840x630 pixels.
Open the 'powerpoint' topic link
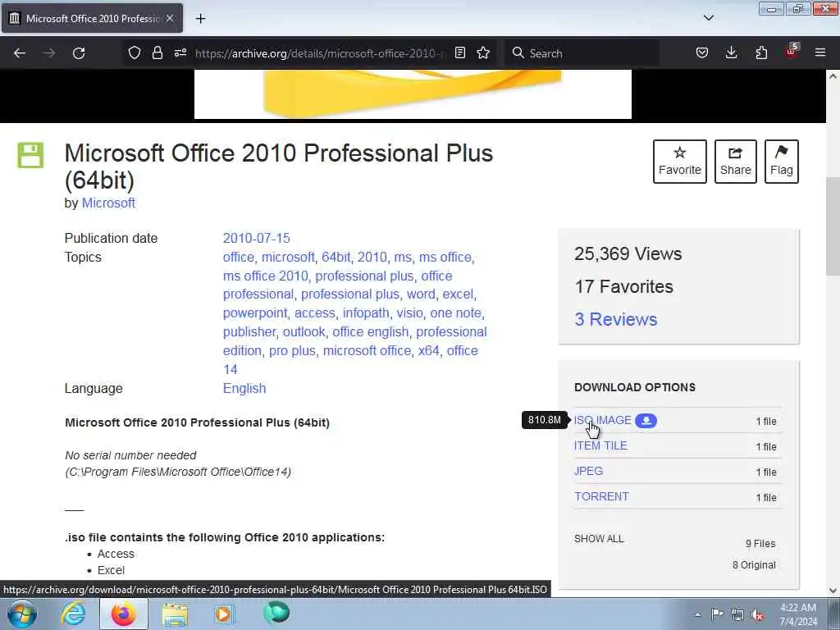pyautogui.click(x=255, y=313)
